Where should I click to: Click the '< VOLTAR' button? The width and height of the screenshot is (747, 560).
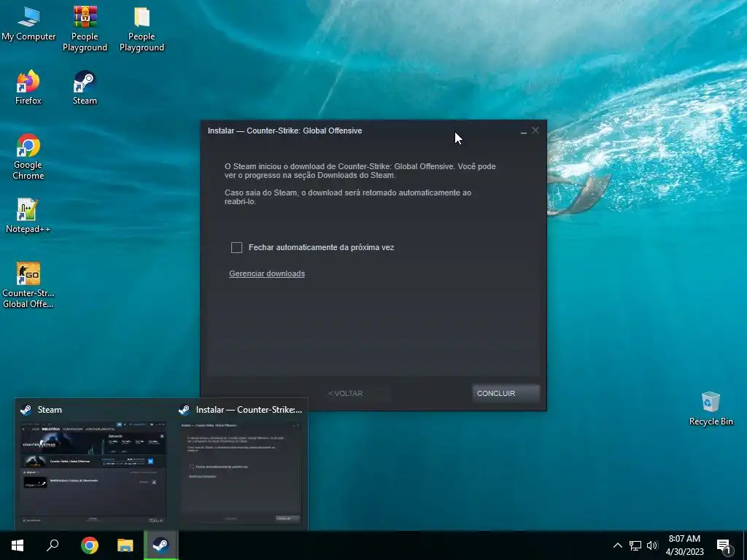[x=346, y=393]
